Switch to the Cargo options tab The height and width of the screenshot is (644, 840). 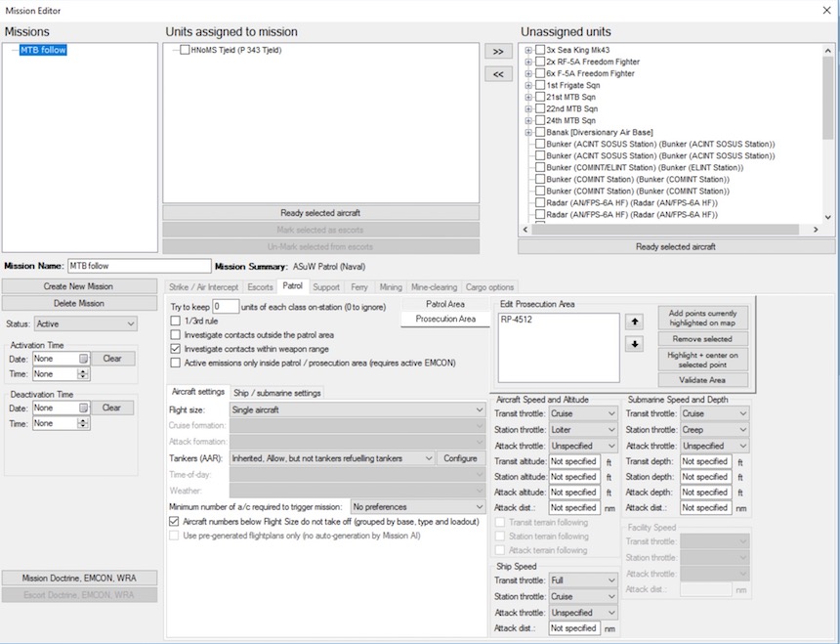(x=489, y=287)
